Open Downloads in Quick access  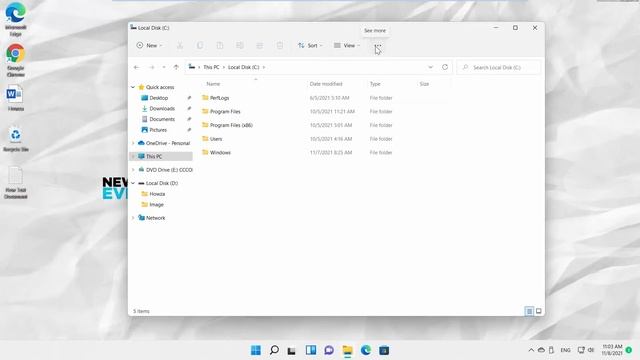(162, 109)
